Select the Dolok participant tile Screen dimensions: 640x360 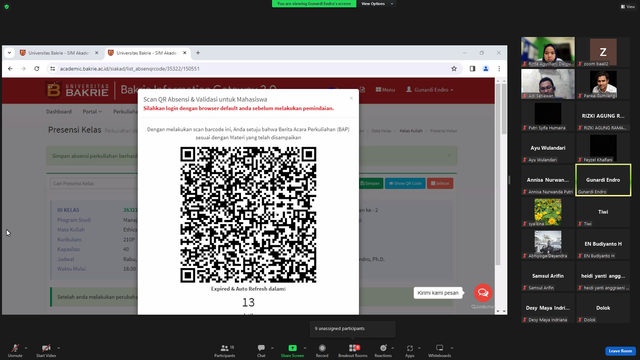click(x=603, y=308)
